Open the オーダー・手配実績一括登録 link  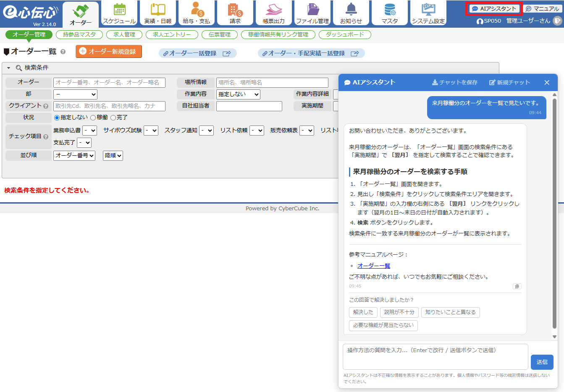(311, 53)
